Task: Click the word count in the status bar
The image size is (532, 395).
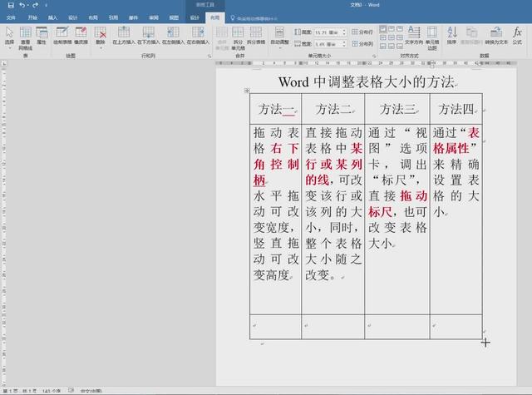Action: click(52, 391)
